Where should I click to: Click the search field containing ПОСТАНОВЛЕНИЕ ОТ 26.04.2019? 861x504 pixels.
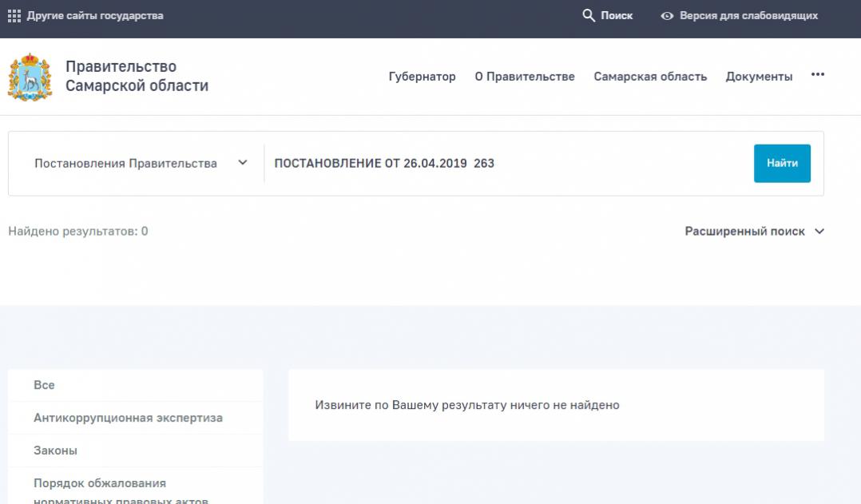[503, 163]
